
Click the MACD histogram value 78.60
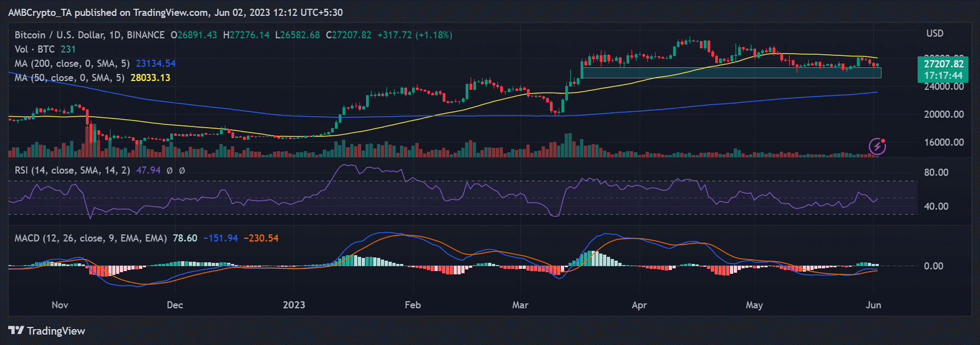pos(185,238)
